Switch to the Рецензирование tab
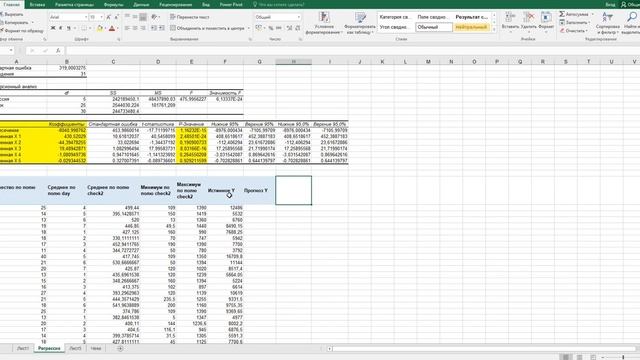The width and height of the screenshot is (640, 360). point(176,4)
